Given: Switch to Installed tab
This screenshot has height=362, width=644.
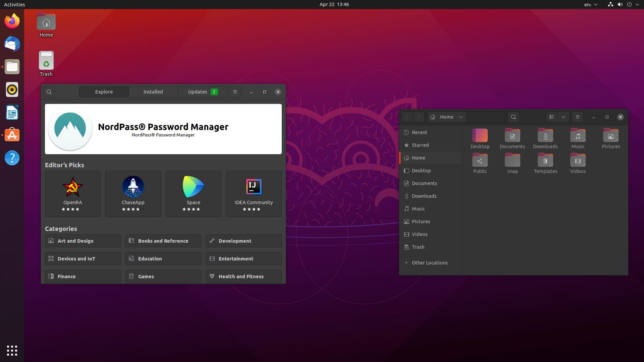Looking at the screenshot, I should coord(153,92).
